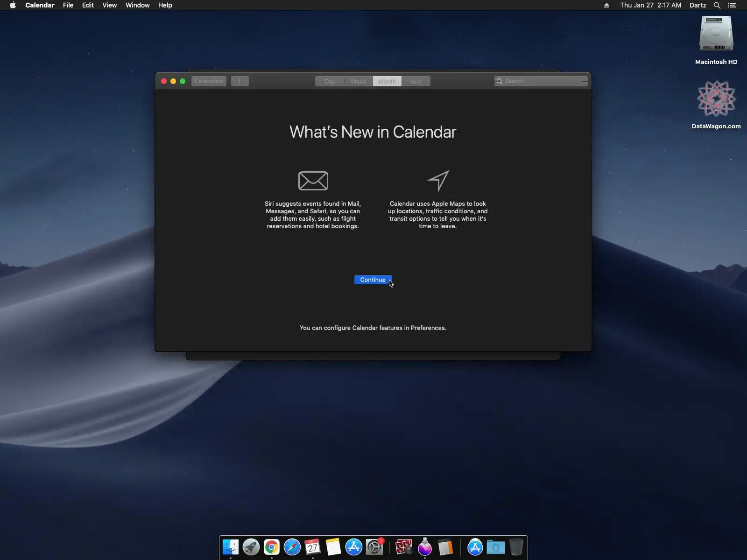This screenshot has height=560, width=747.
Task: Focus the Calendar Search field
Action: point(541,81)
